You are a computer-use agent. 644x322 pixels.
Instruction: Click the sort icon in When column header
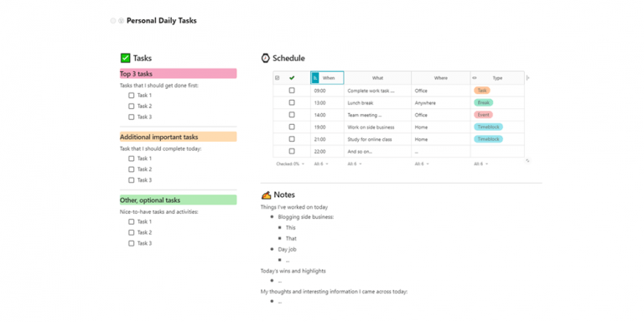[x=315, y=78]
